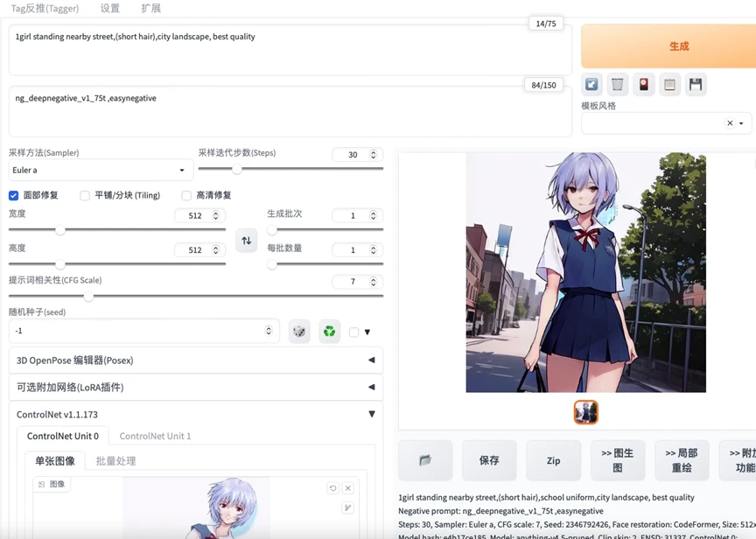Click the pen edit icon on ControlNet image
This screenshot has height=539, width=756.
click(348, 507)
